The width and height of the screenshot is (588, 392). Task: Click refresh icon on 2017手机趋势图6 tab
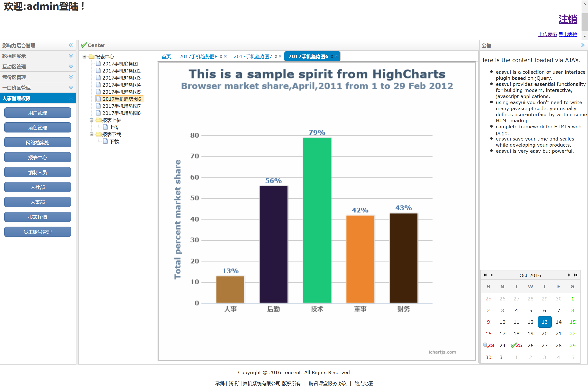coord(332,56)
